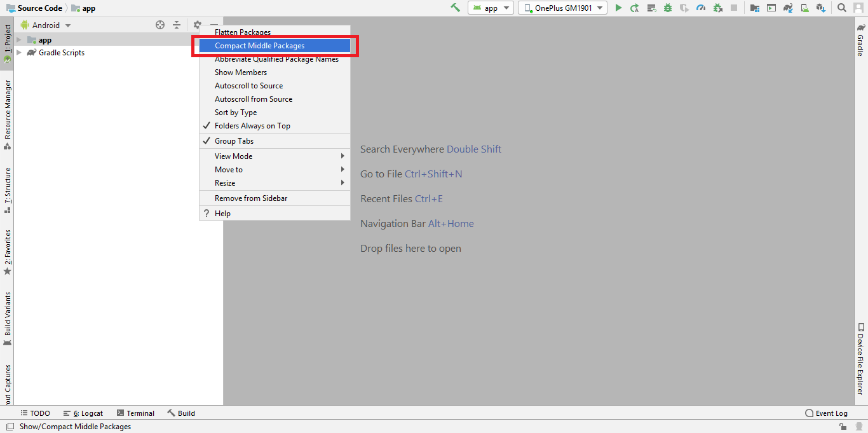Image resolution: width=868 pixels, height=433 pixels.
Task: Click the locate target crosshair icon
Action: pos(160,25)
